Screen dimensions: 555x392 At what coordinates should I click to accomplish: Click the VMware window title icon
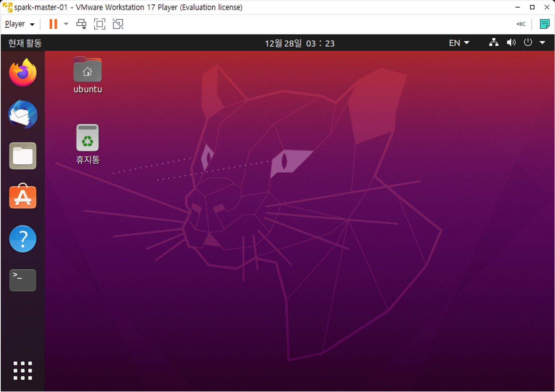pyautogui.click(x=7, y=7)
